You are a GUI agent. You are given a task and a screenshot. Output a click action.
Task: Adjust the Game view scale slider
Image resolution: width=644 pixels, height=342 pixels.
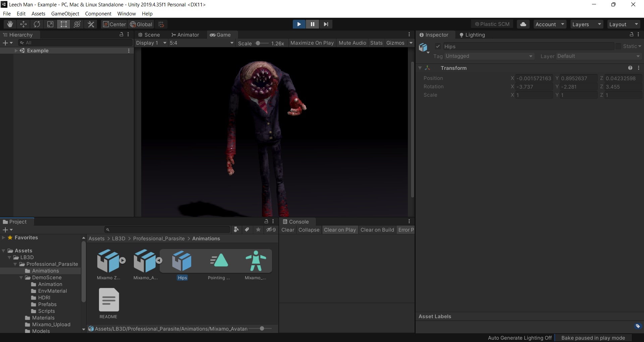(x=258, y=43)
